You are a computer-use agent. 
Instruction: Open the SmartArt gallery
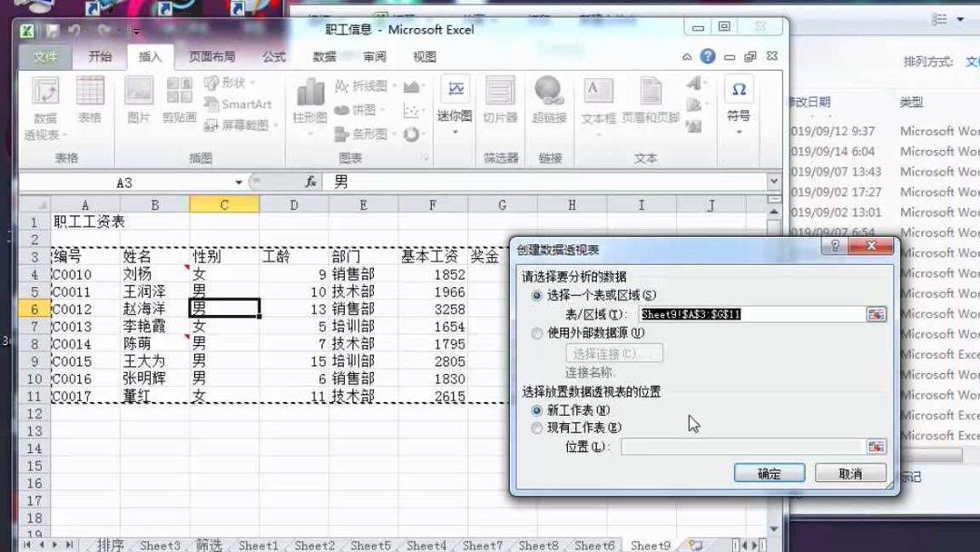(x=239, y=103)
